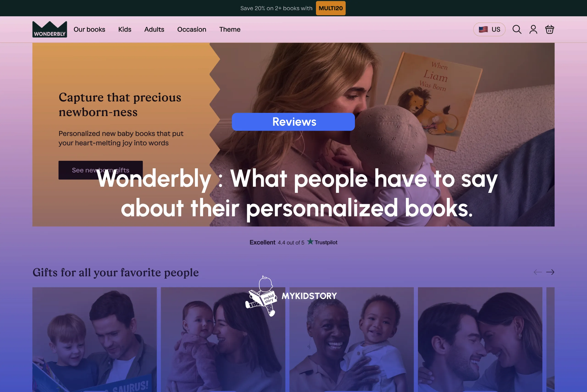587x392 pixels.
Task: Open the Our books menu
Action: [89, 30]
